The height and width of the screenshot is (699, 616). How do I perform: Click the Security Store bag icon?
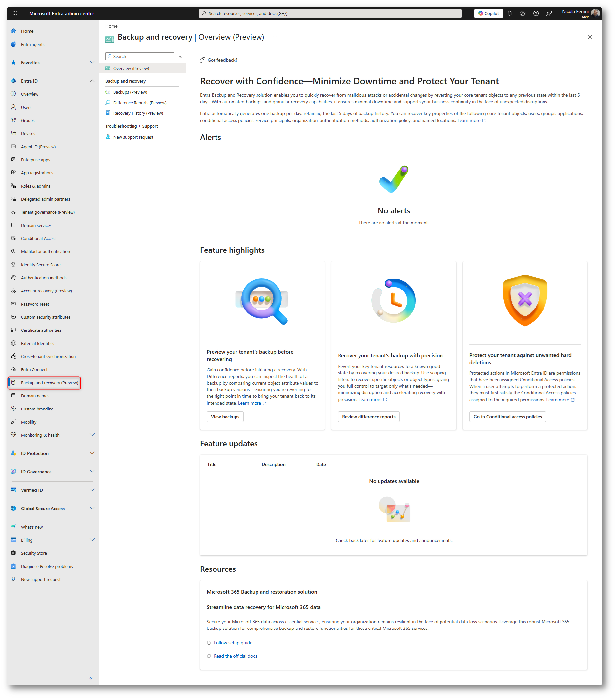coord(13,553)
